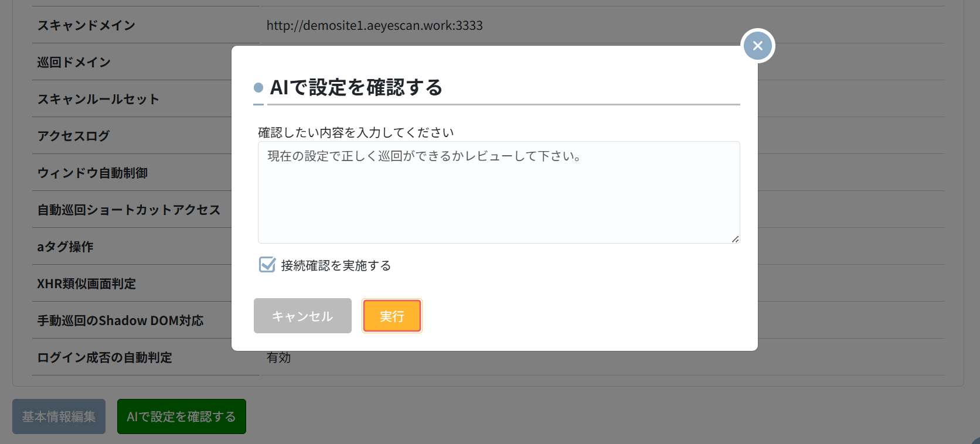Close the AI settings dialog with the X icon

[x=757, y=46]
